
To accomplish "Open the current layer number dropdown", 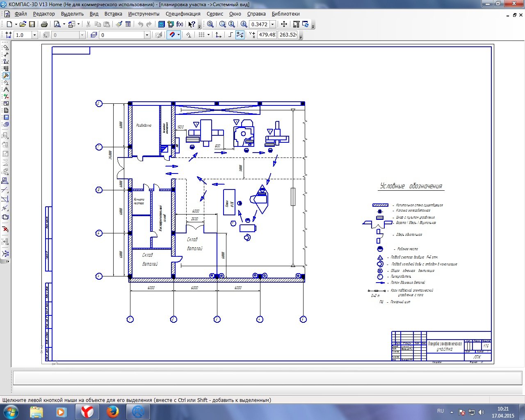I will coord(147,35).
